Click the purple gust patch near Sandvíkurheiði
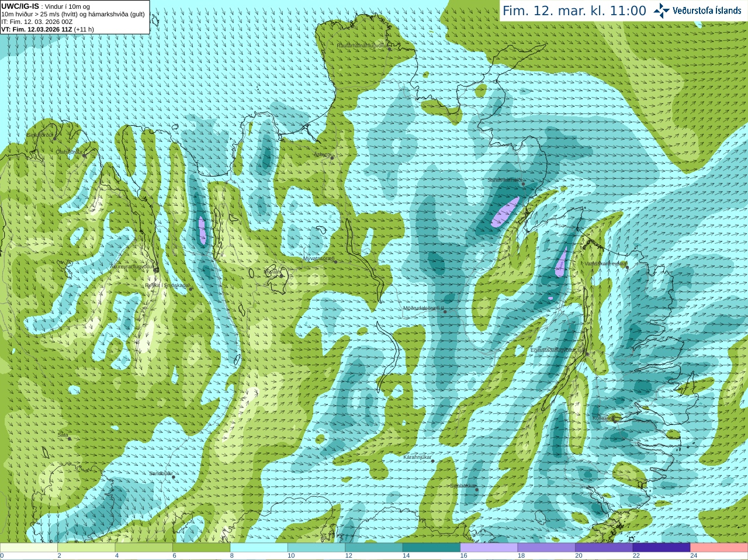748x560 pixels. tap(505, 213)
